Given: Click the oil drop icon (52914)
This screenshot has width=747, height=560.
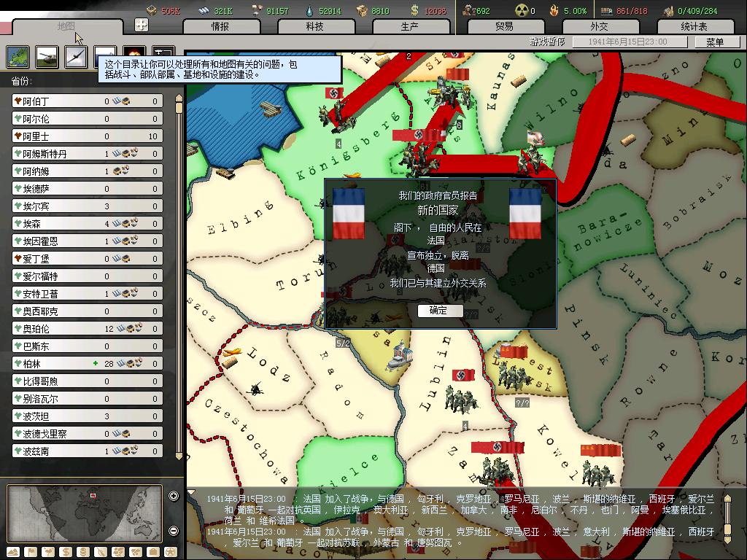Looking at the screenshot, I should click(310, 10).
